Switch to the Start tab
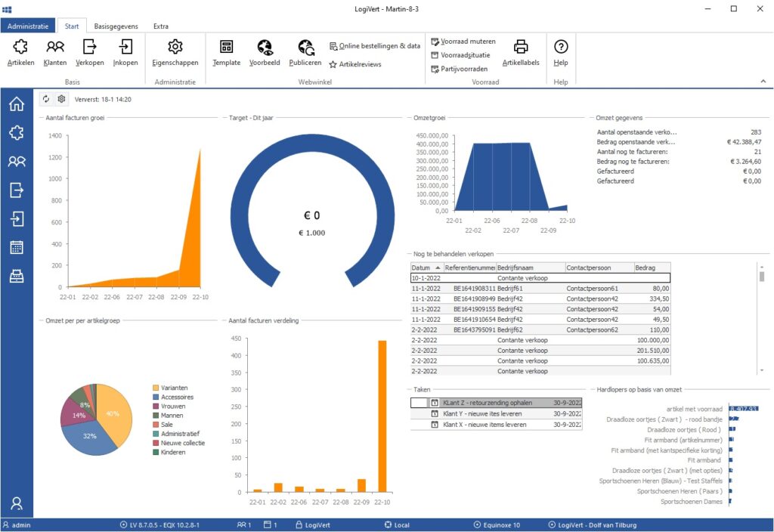774x532 pixels. [72, 26]
